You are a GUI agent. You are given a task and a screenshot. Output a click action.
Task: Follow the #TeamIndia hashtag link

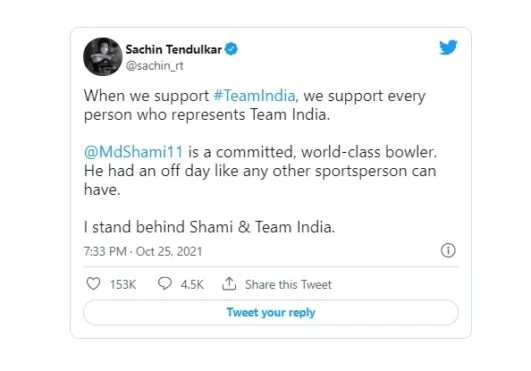click(254, 96)
